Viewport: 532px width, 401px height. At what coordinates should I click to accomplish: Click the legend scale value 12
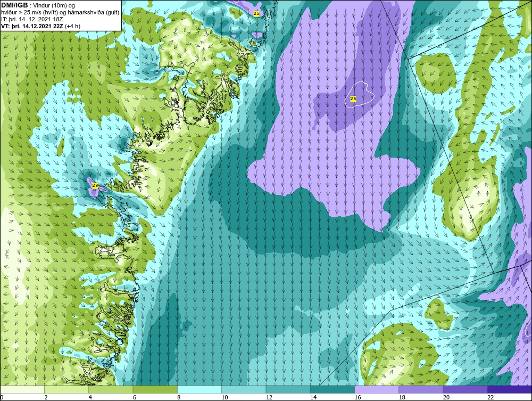point(269,398)
